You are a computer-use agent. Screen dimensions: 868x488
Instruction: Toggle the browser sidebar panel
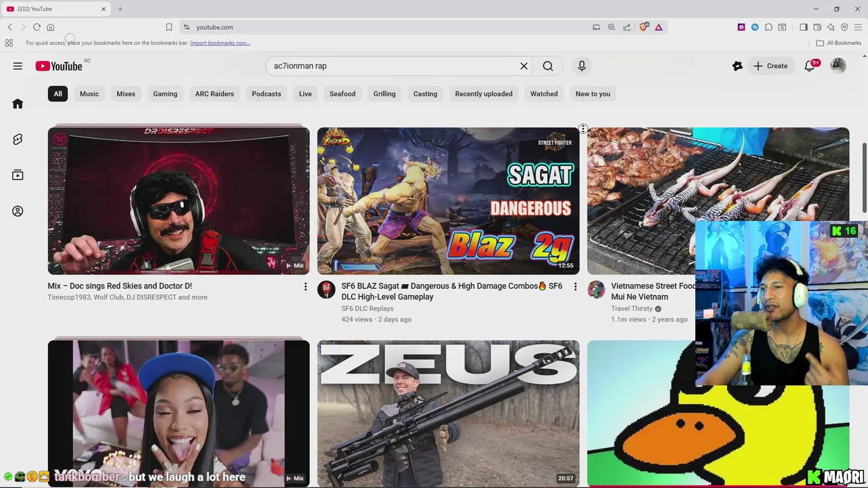tap(804, 27)
